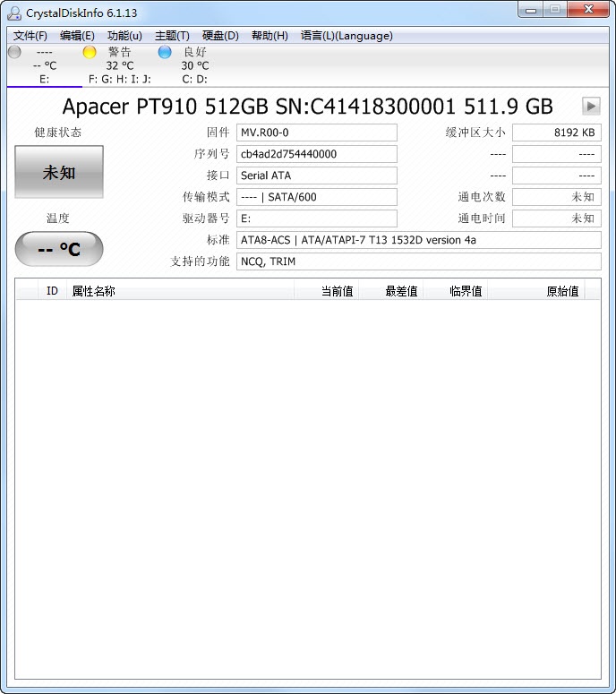Click the transfer mode field SATA/600
This screenshot has width=616, height=694.
tap(316, 197)
